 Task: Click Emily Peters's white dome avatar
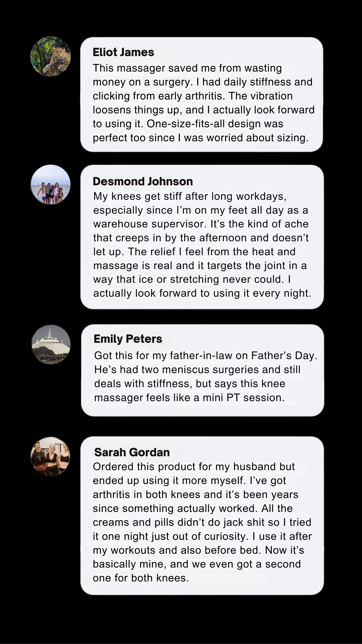pyautogui.click(x=51, y=344)
